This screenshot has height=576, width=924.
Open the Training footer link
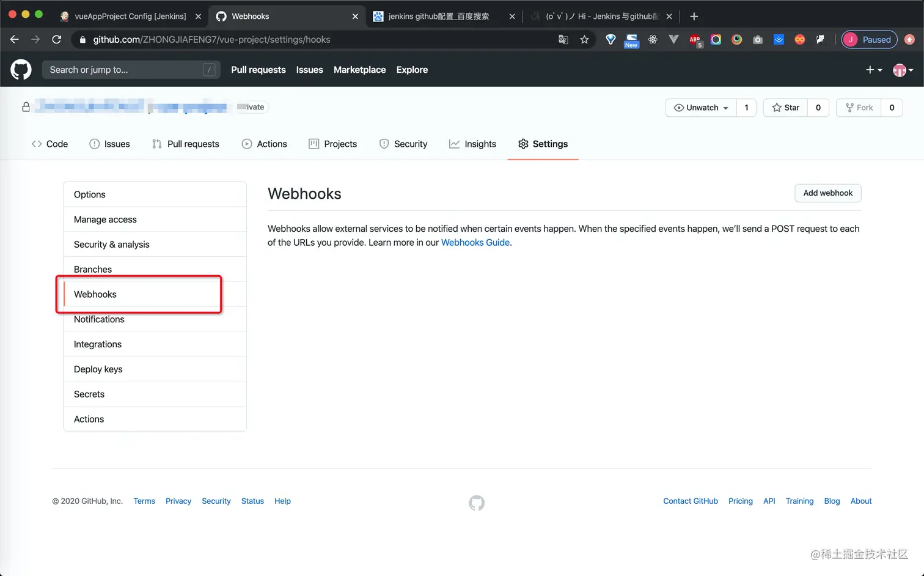coord(799,501)
